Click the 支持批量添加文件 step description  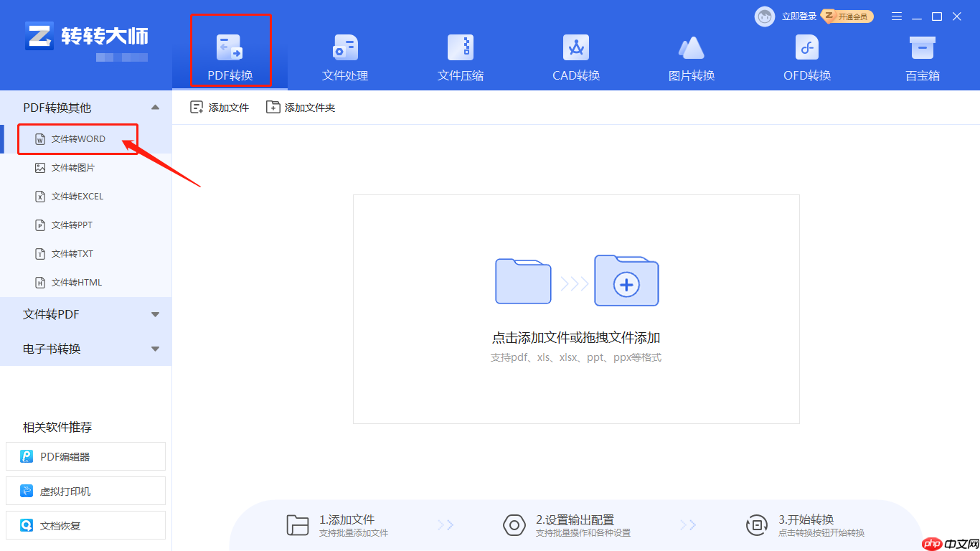354,533
